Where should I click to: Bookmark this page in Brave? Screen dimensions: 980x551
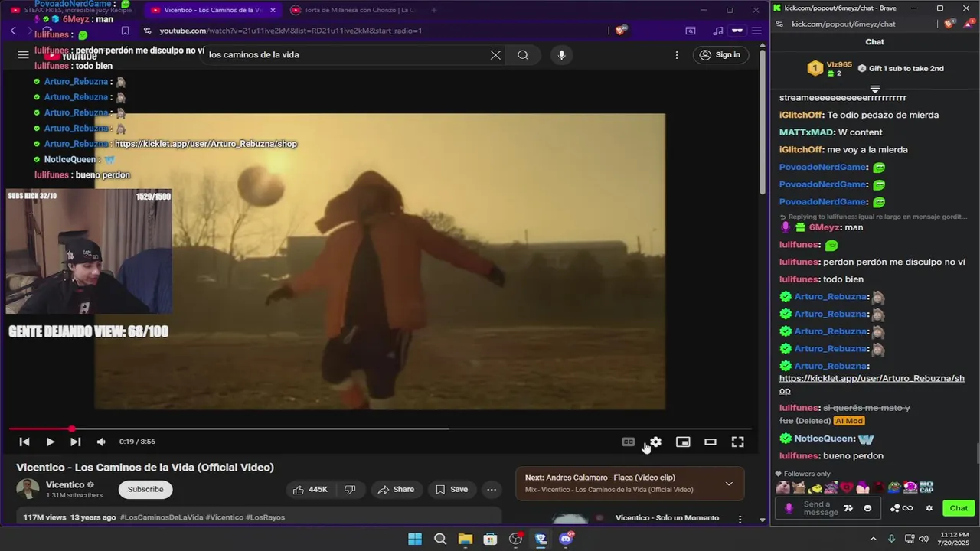[x=125, y=31]
